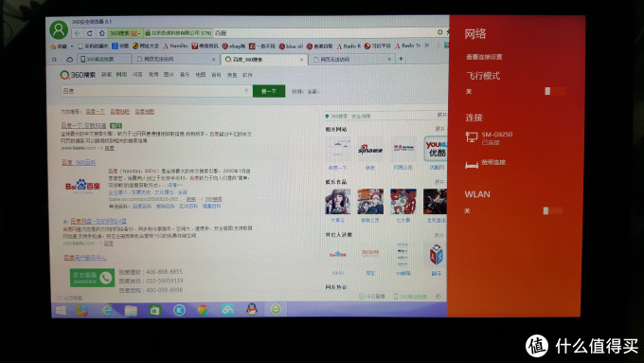Switch to the first 网页无法访问 tab

176,60
